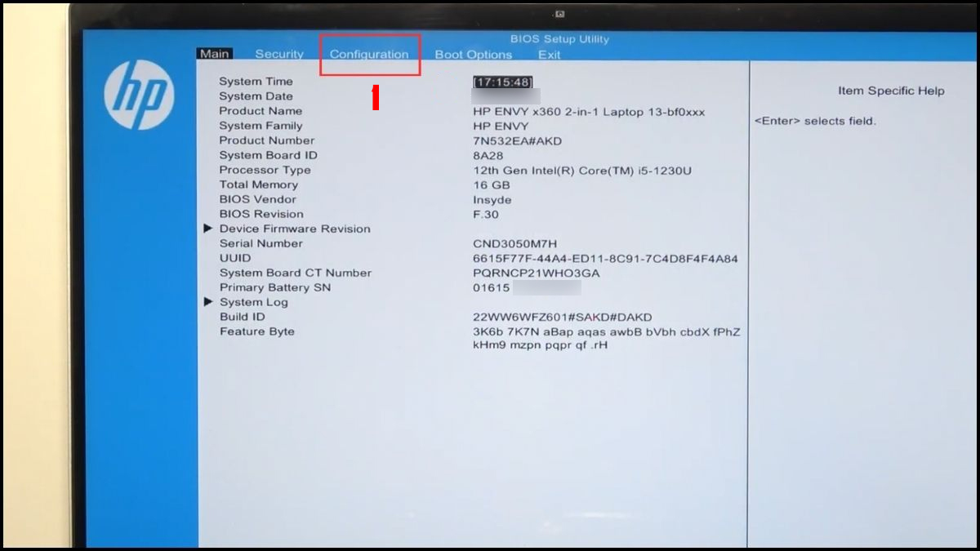Expand Device Firmware Revision arrow
The width and height of the screenshot is (980, 551).
tap(208, 229)
